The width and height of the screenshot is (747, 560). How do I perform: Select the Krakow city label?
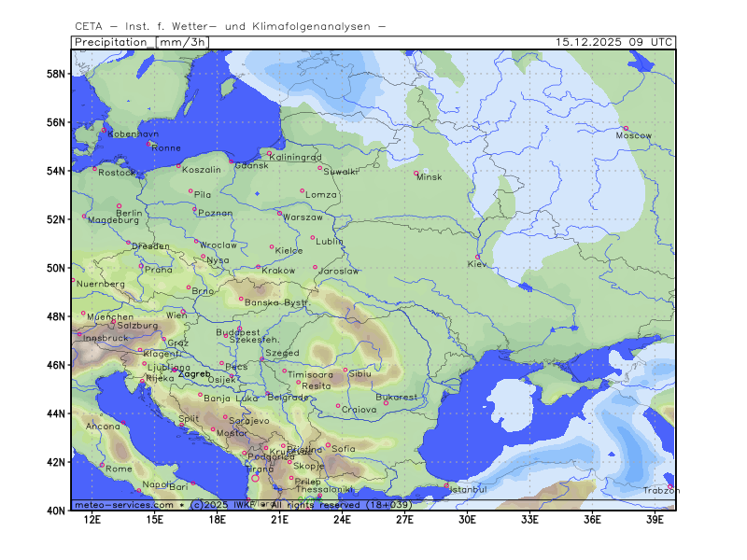click(278, 271)
